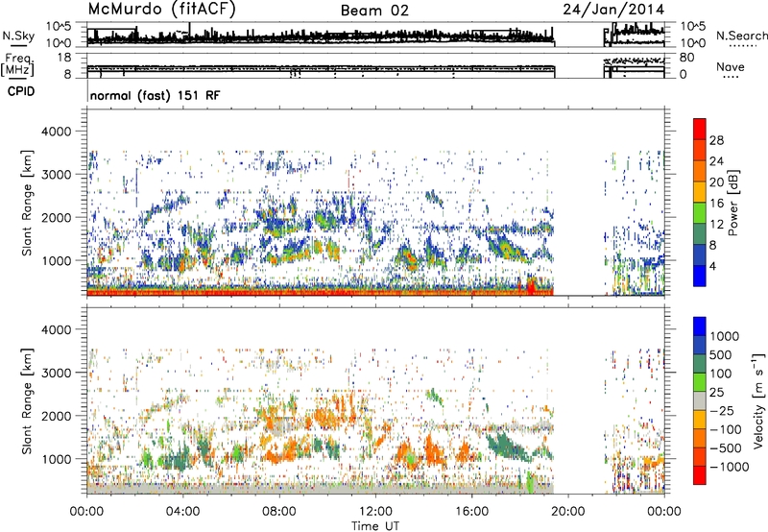Viewport: 768px width, 532px height.
Task: Click the date 24/Jan/2014
Action: (x=613, y=10)
